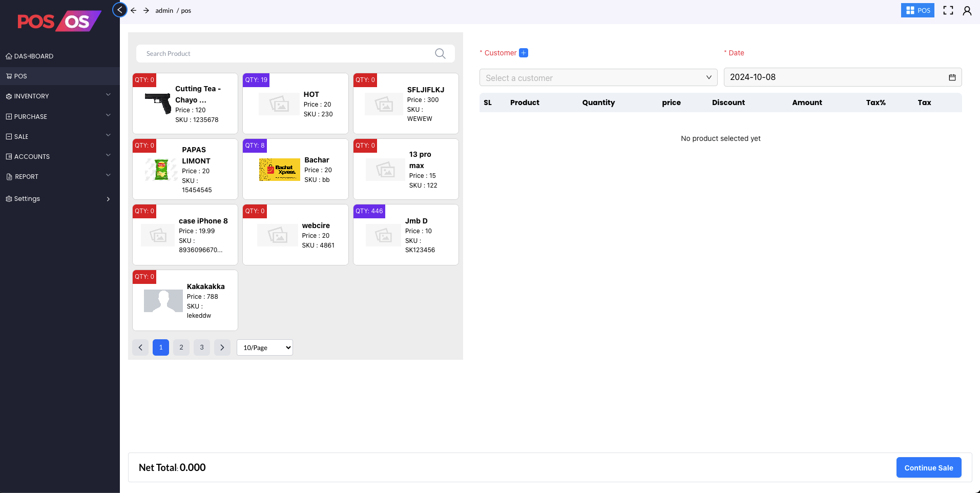
Task: Select the Bachar product card
Action: [x=295, y=169]
